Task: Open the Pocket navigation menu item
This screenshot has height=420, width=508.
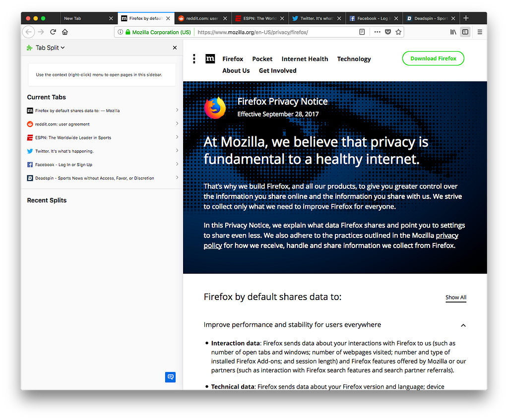Action: [x=262, y=59]
